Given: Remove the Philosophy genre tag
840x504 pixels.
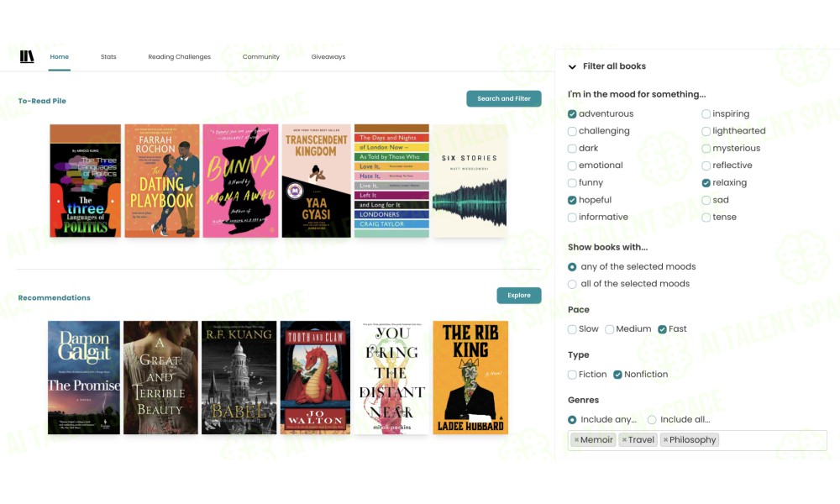Looking at the screenshot, I should tap(665, 439).
